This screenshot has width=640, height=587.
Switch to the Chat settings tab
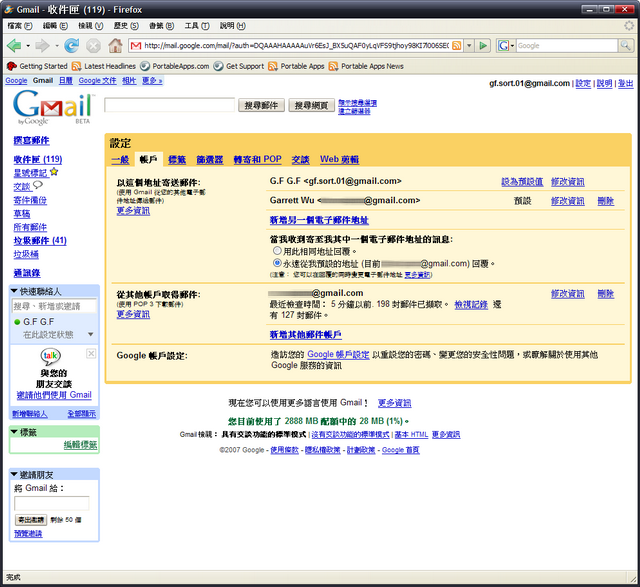(300, 160)
